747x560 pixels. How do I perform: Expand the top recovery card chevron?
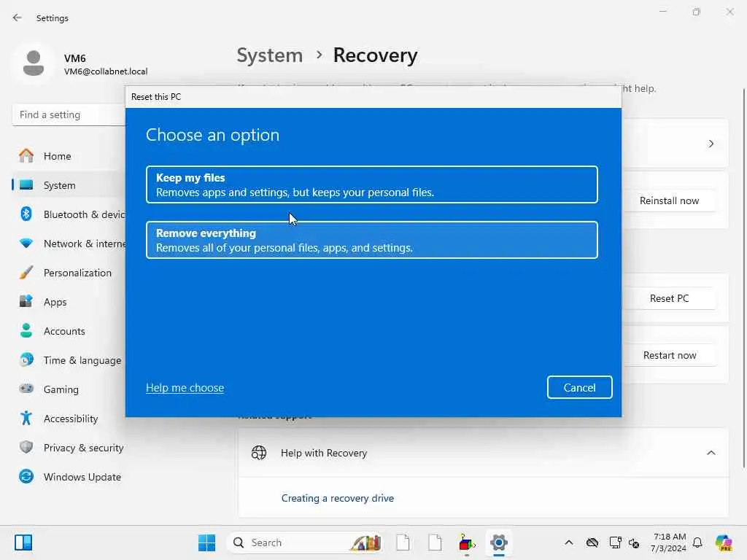711,144
